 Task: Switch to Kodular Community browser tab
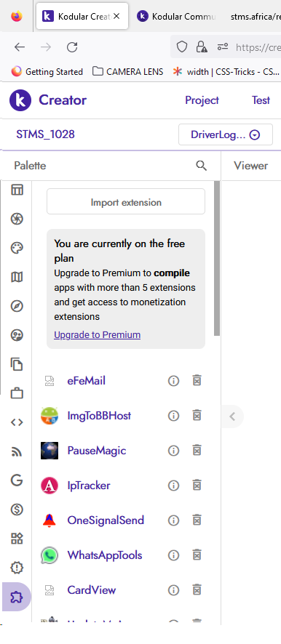click(x=176, y=17)
